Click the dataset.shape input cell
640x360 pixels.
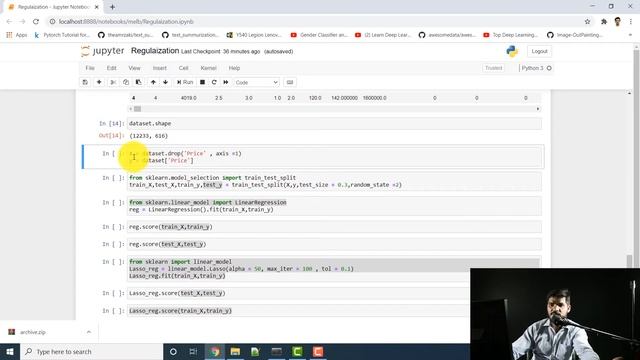click(334, 123)
